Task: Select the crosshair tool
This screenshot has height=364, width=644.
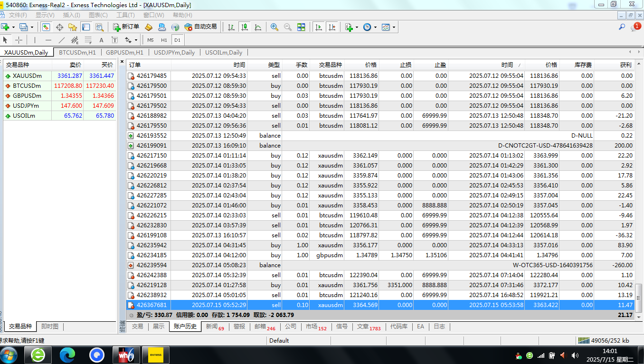Action: point(19,40)
